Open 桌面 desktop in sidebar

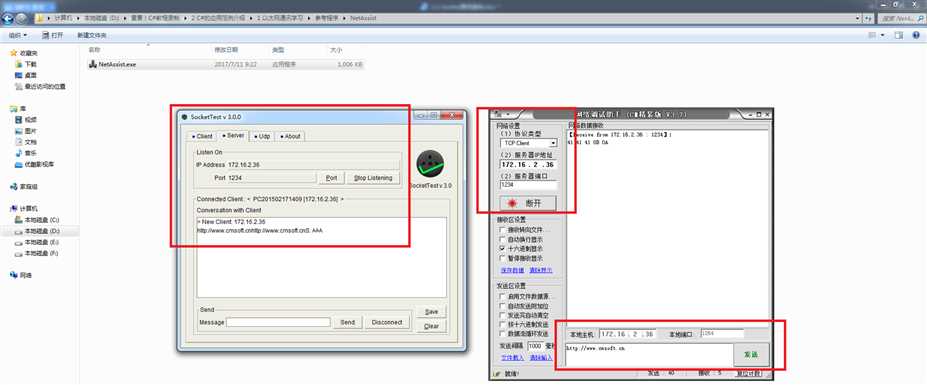pyautogui.click(x=26, y=75)
